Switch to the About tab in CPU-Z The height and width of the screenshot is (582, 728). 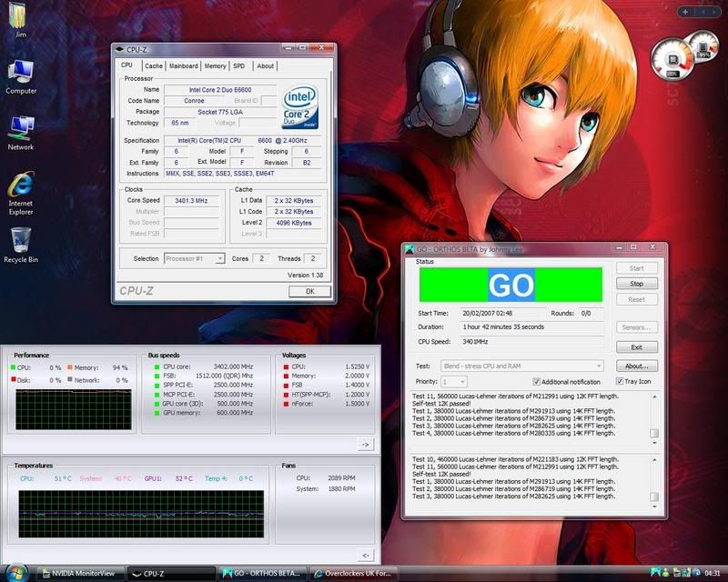point(265,65)
